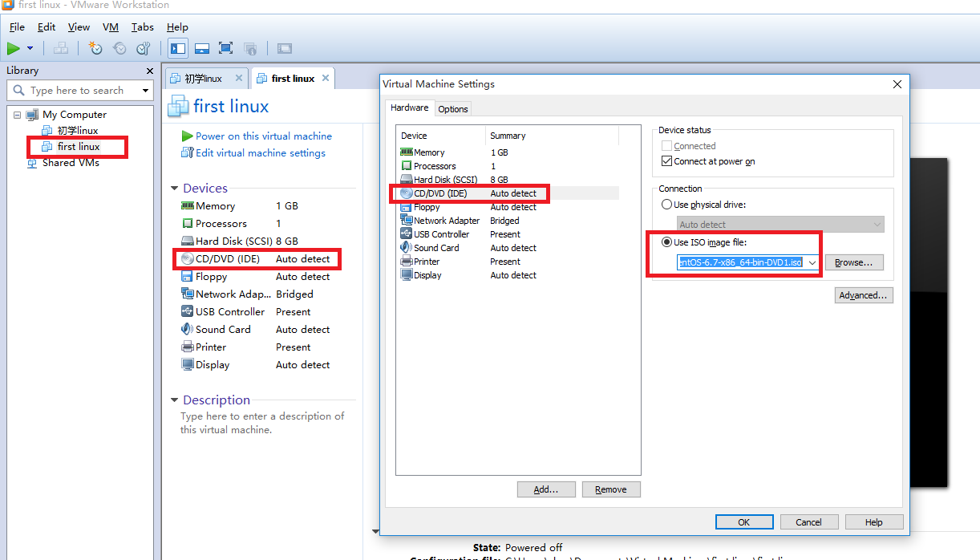Click the Floppy icon in main Devices list
This screenshot has height=560, width=980.
point(188,277)
